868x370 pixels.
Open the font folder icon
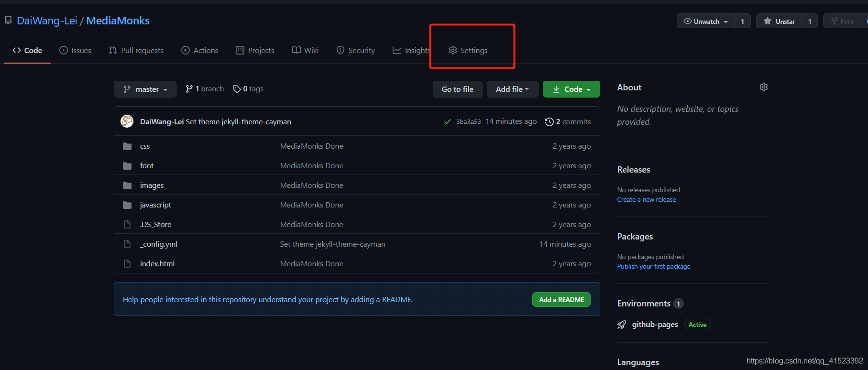pyautogui.click(x=127, y=166)
